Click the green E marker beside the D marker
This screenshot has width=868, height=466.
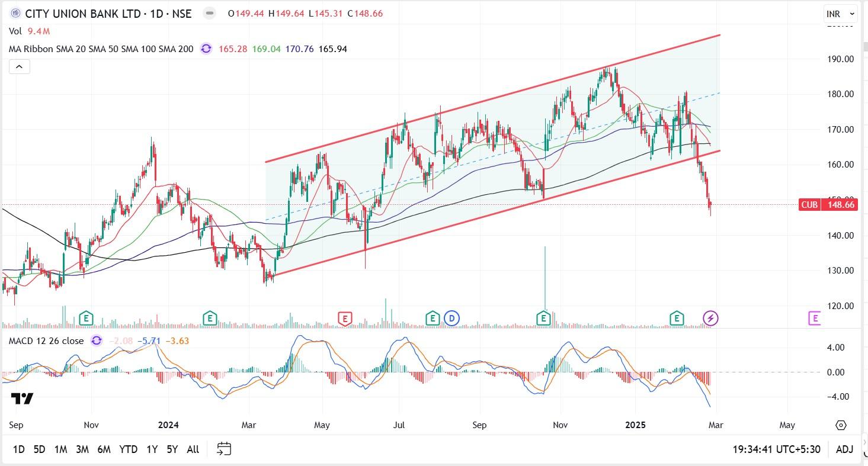pos(433,319)
